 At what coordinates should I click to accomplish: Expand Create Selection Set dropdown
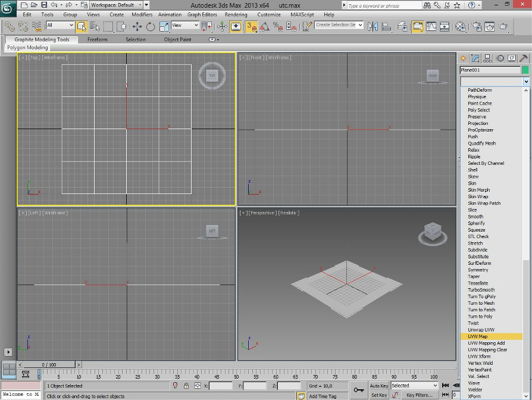coord(360,25)
